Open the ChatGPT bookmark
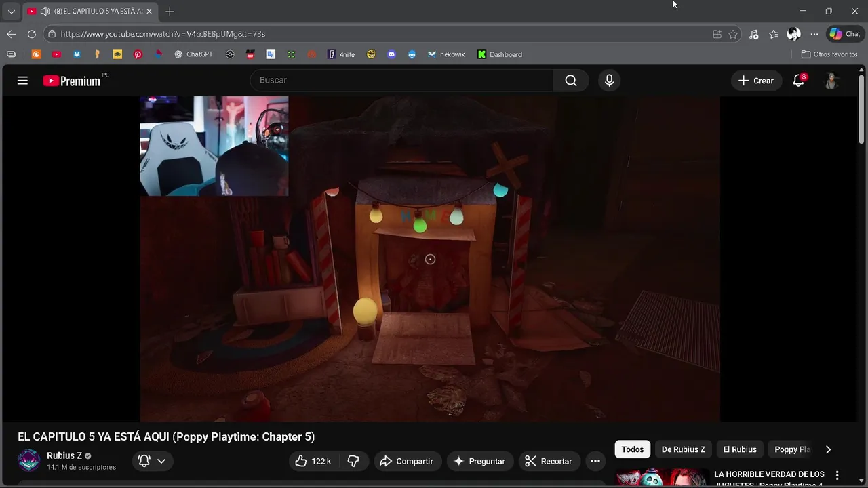868x488 pixels. click(193, 54)
